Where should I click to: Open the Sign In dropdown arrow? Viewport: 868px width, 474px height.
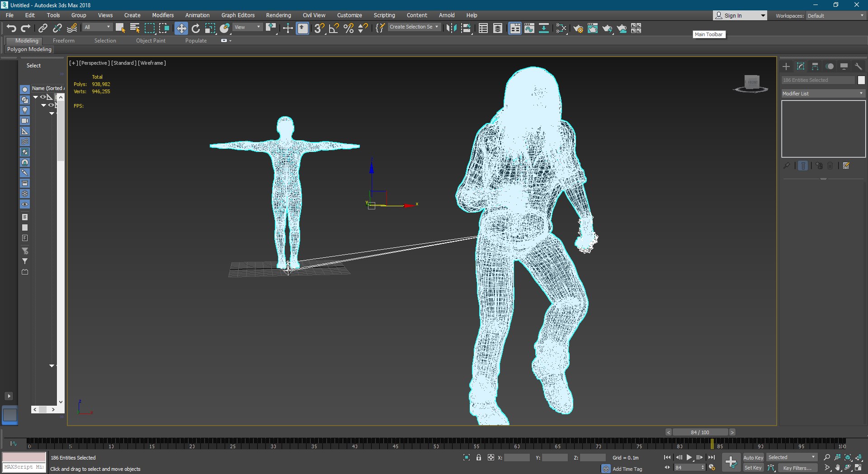point(763,15)
